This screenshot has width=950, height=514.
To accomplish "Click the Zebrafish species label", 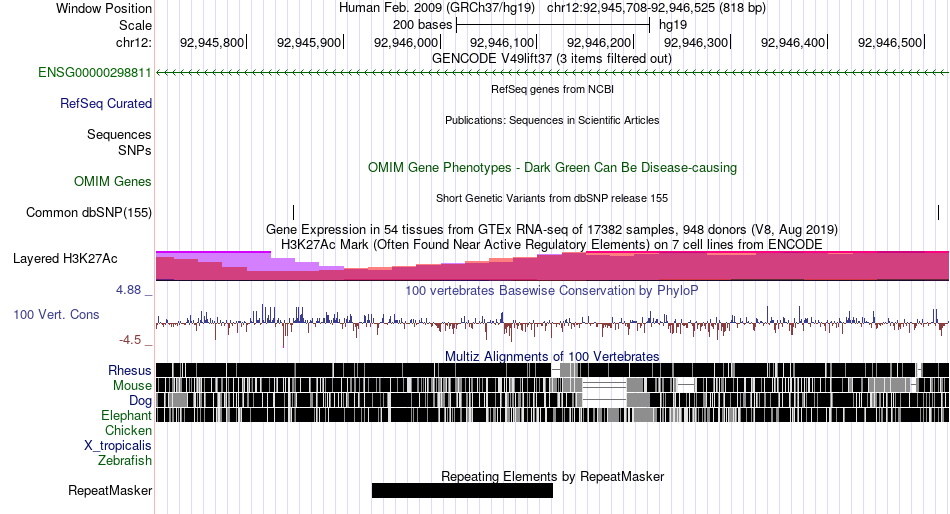I will (125, 461).
